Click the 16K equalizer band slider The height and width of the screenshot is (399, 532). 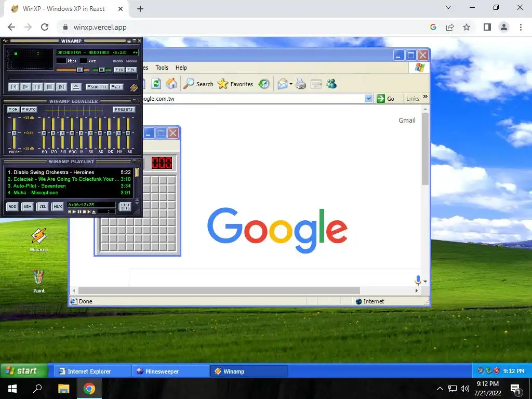128,133
